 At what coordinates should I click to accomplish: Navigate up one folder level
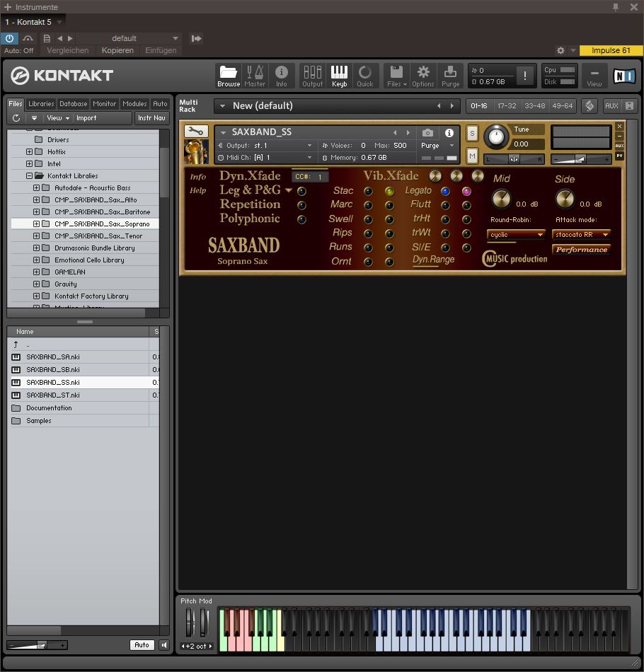pyautogui.click(x=16, y=344)
